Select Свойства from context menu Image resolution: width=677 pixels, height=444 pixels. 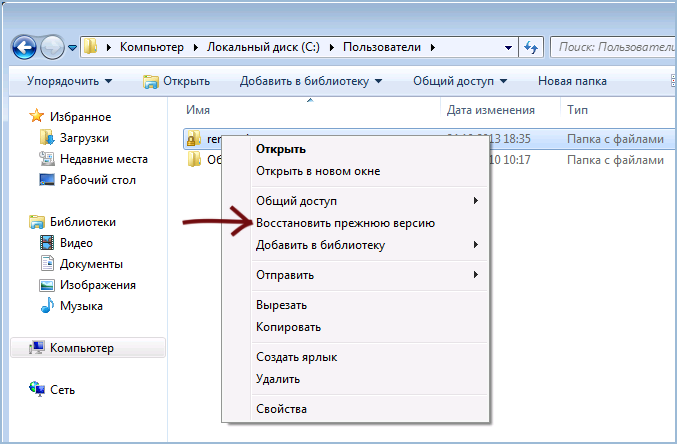281,408
